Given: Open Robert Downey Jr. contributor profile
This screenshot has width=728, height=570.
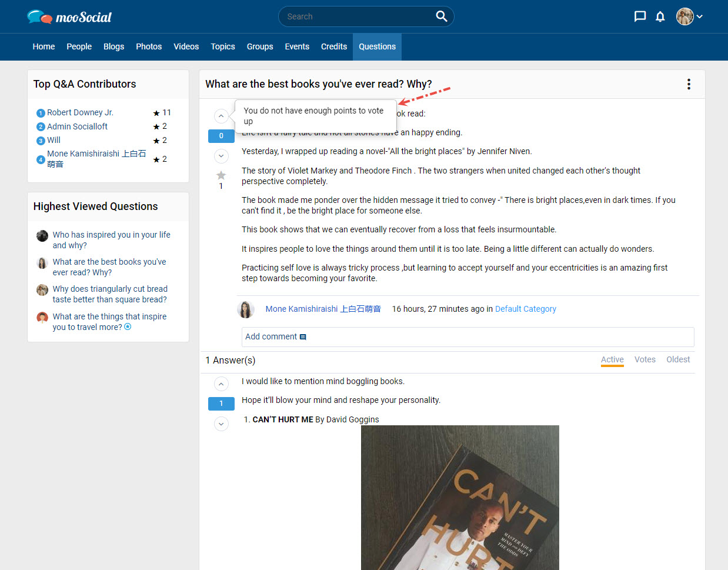Looking at the screenshot, I should [x=80, y=112].
